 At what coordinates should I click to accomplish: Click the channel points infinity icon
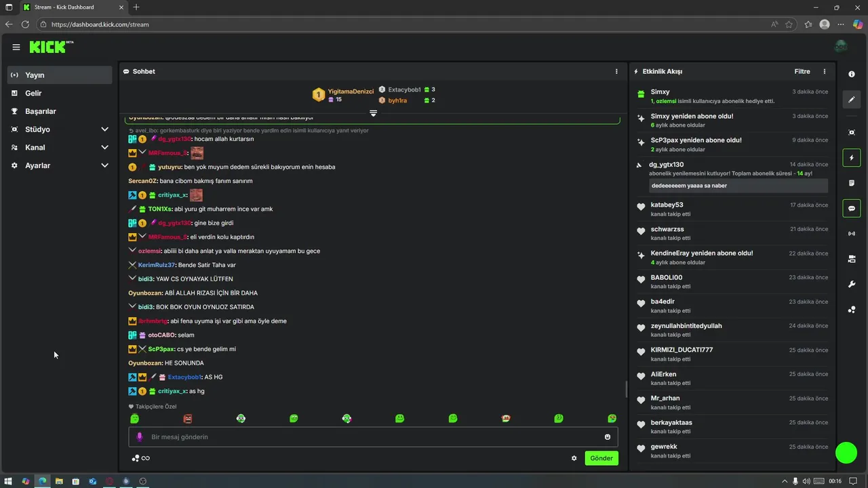pos(145,458)
